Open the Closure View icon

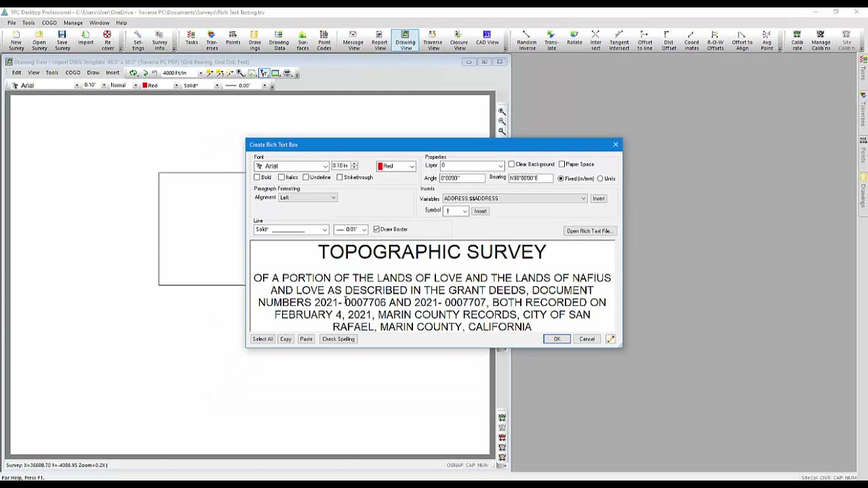pos(459,41)
